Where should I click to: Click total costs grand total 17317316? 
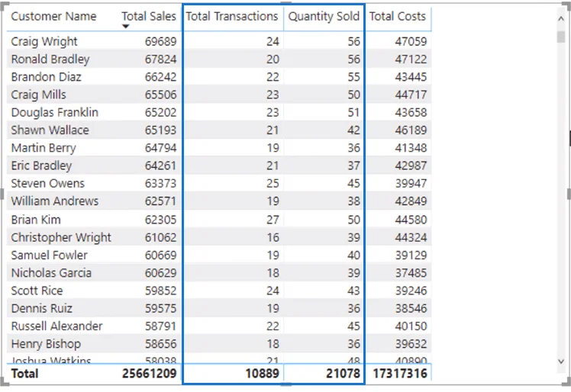(x=400, y=374)
